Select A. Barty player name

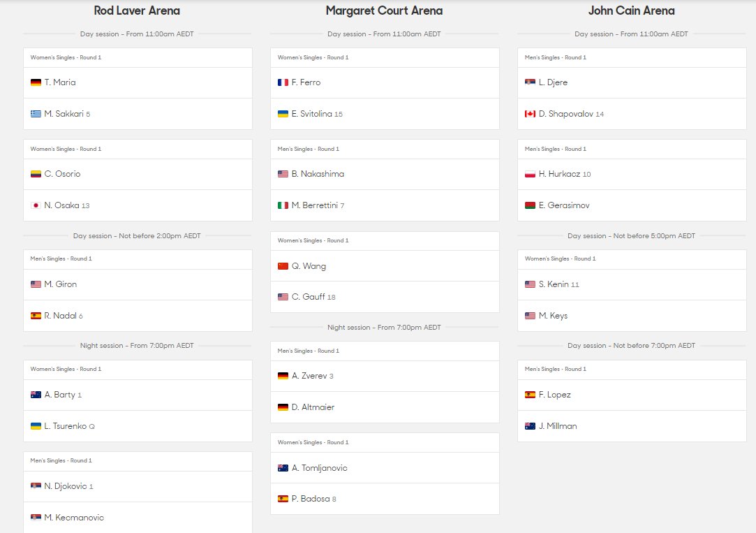click(x=60, y=395)
